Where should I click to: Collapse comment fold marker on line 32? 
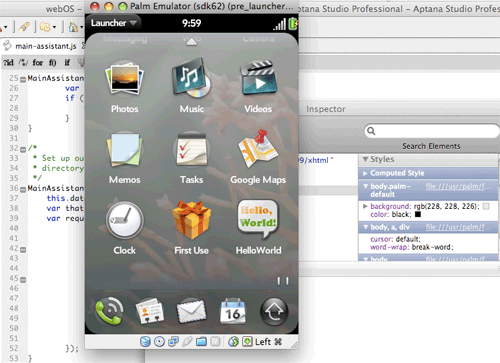pos(23,150)
